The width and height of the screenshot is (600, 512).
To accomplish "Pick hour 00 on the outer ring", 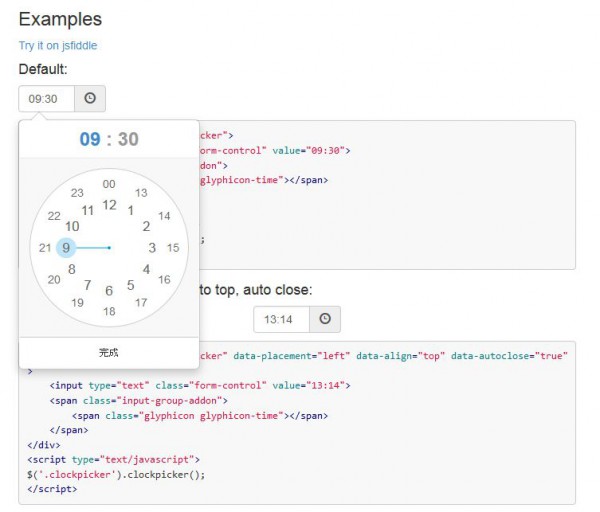I will (x=109, y=184).
